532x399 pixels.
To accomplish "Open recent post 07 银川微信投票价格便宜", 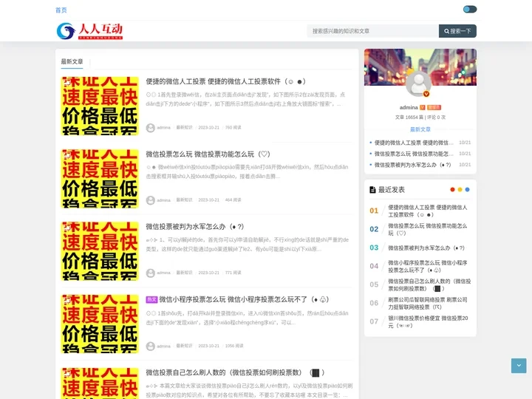I will pos(428,321).
